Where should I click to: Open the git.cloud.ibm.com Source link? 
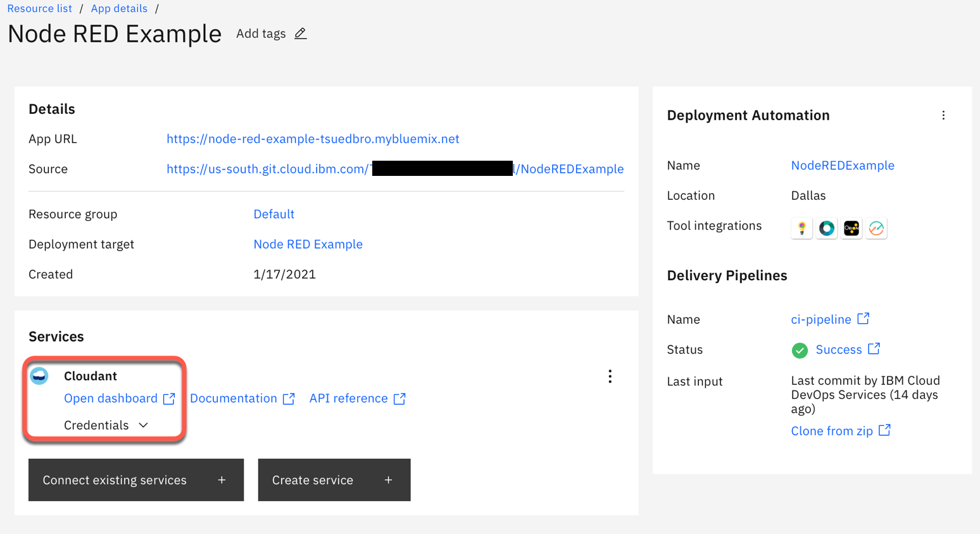[x=395, y=169]
